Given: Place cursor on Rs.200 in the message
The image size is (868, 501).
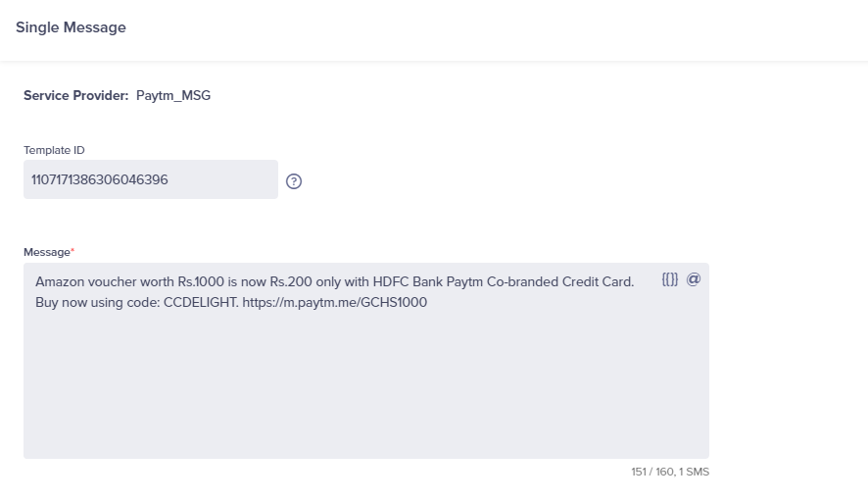Looking at the screenshot, I should click(x=291, y=282).
